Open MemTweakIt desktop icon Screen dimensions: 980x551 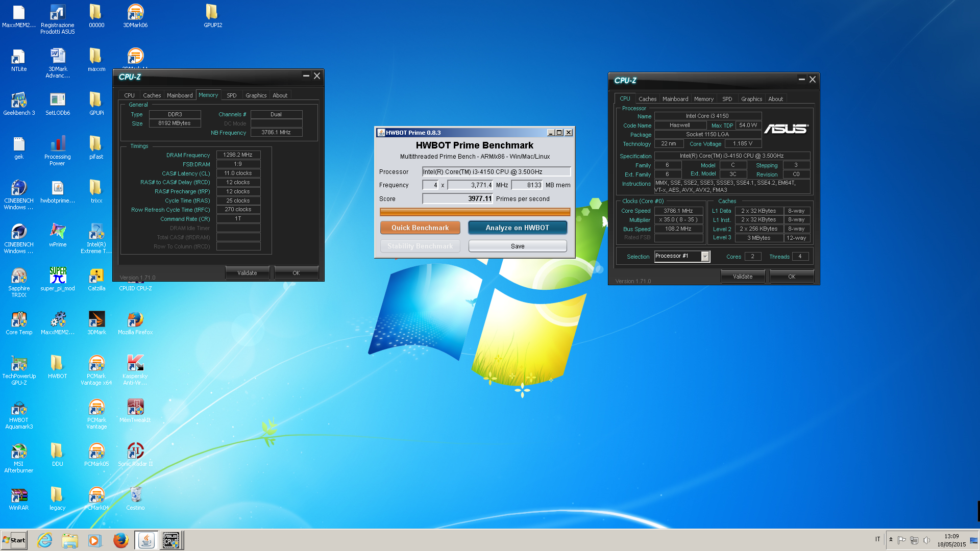tap(135, 411)
